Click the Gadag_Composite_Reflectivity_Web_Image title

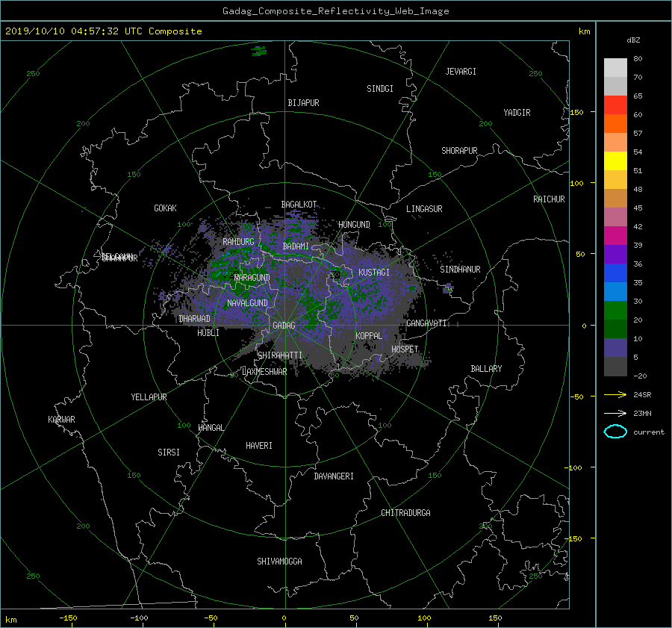point(335,11)
